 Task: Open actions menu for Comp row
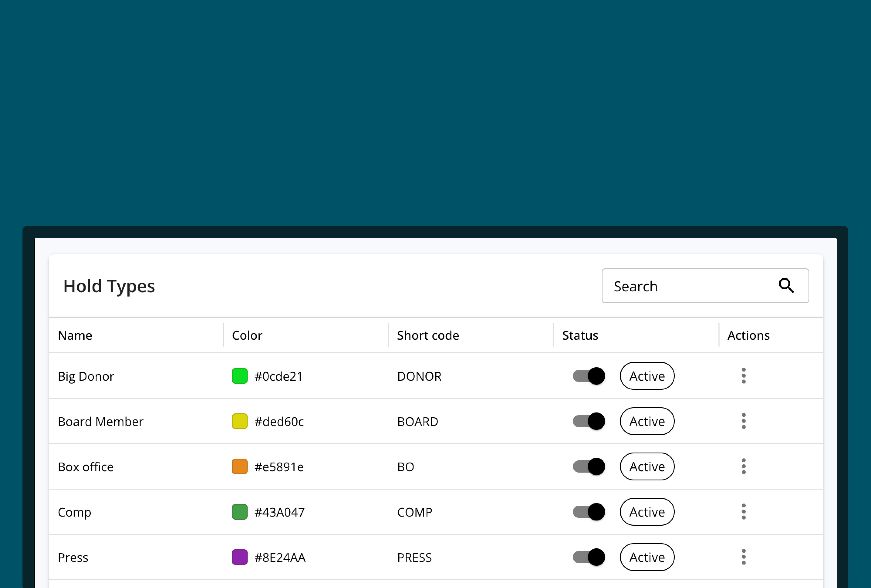(x=744, y=512)
